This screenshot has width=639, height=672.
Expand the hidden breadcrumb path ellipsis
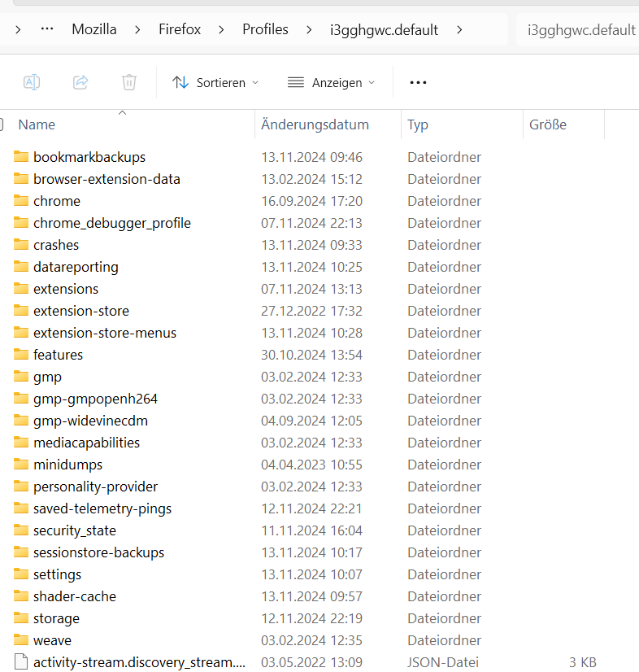click(47, 29)
